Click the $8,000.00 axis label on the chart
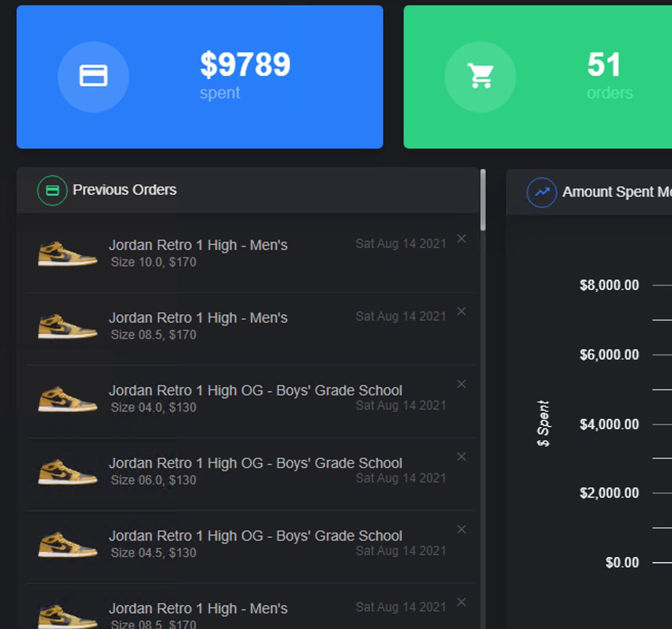This screenshot has width=672, height=629. click(609, 286)
